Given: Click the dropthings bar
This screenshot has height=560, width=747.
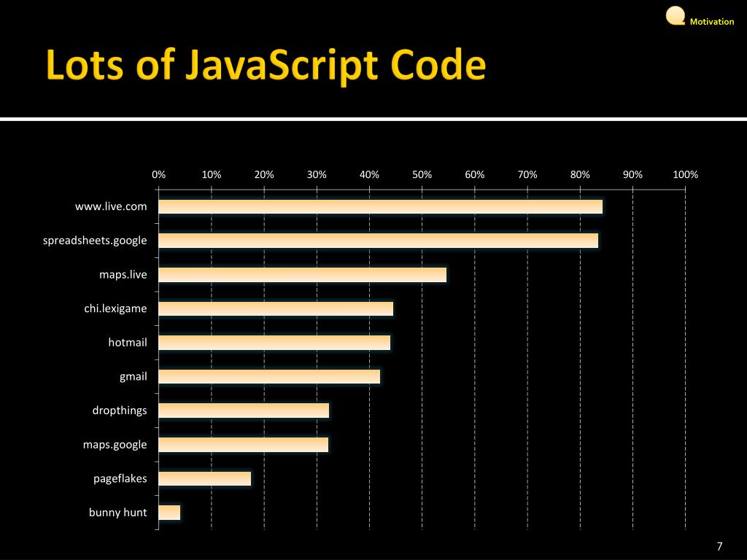Looking at the screenshot, I should [244, 411].
